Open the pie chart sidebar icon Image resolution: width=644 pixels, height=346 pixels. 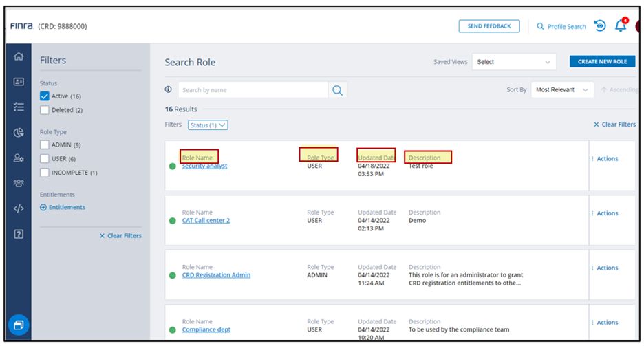(19, 133)
